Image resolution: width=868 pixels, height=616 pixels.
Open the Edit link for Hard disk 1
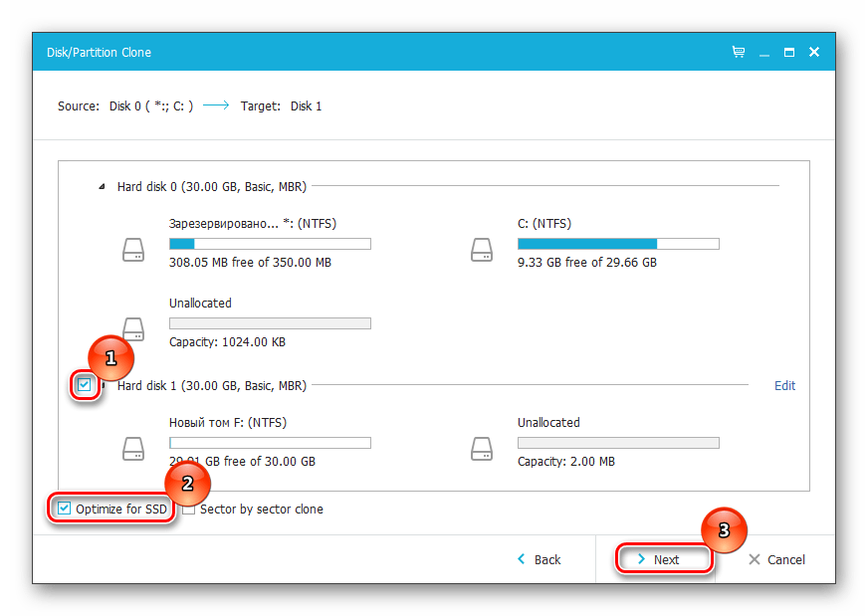pyautogui.click(x=784, y=386)
